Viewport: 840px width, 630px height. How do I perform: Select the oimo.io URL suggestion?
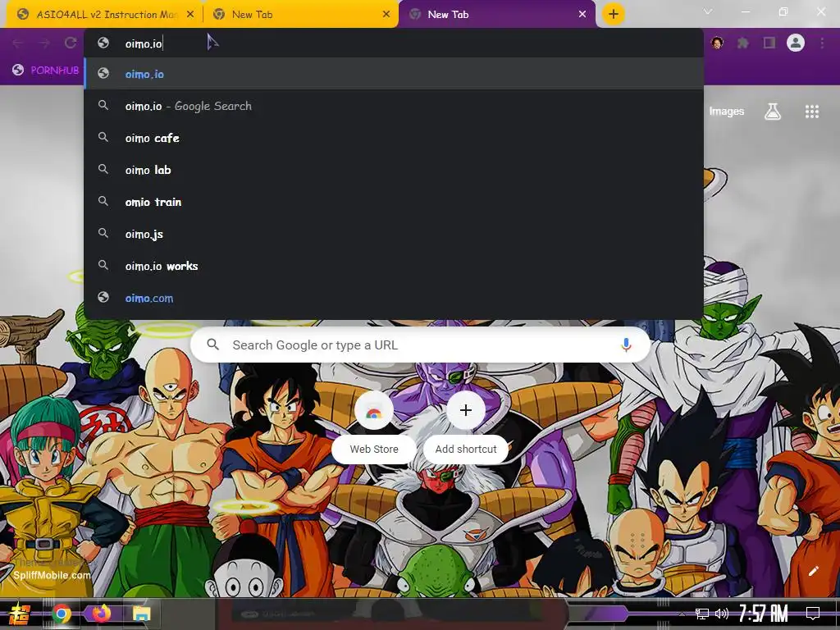393,74
